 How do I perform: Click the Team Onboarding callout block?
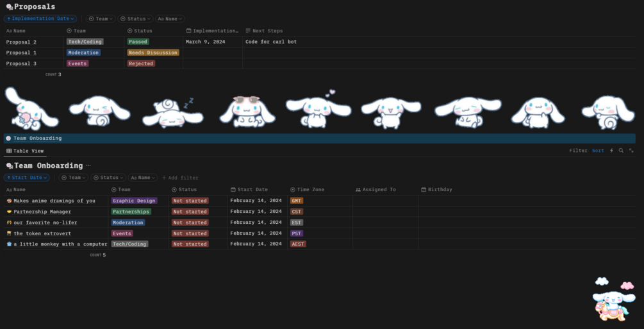click(320, 138)
